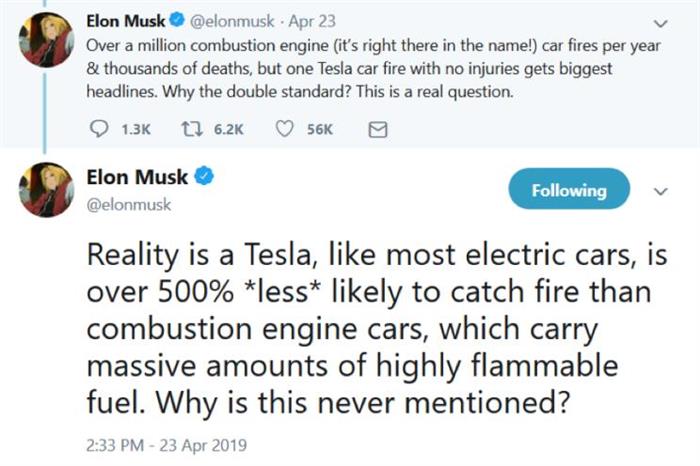This screenshot has width=700, height=466.
Task: Open the chevron menu on the top tweet
Action: click(659, 21)
